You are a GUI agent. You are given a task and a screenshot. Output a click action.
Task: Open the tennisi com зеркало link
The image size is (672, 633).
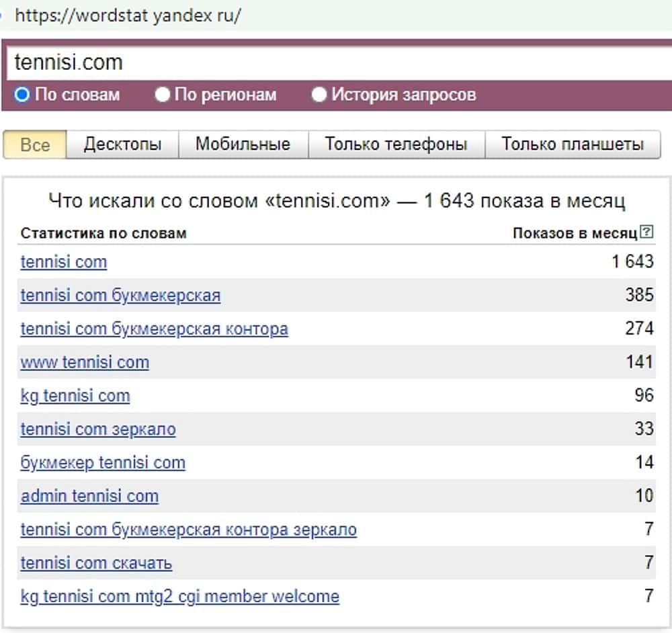tap(98, 429)
